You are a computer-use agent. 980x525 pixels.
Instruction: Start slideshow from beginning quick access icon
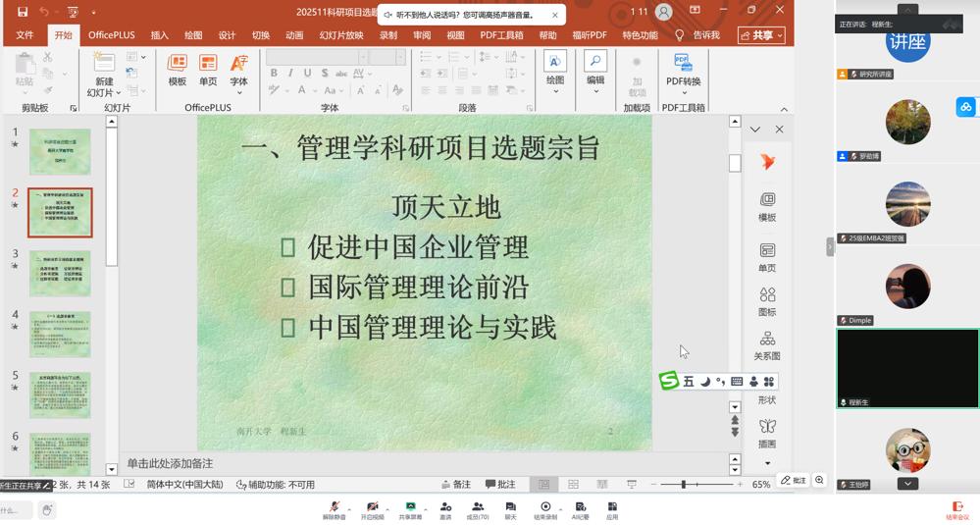pyautogui.click(x=74, y=11)
